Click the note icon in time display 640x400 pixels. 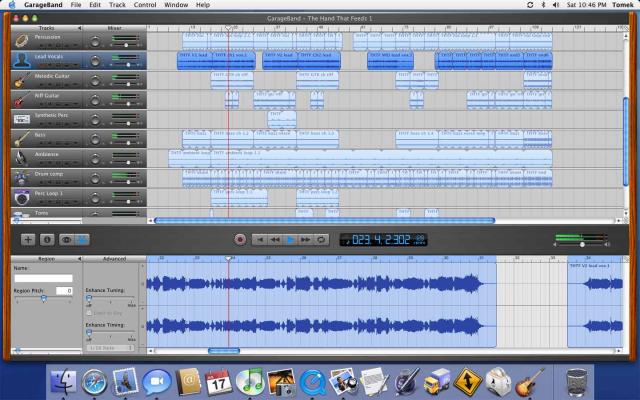347,241
